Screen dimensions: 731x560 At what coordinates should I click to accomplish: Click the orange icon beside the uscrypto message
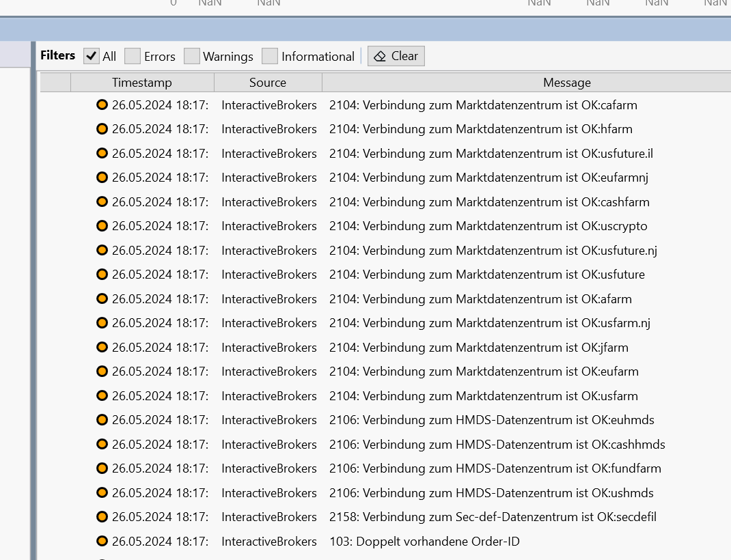point(102,226)
